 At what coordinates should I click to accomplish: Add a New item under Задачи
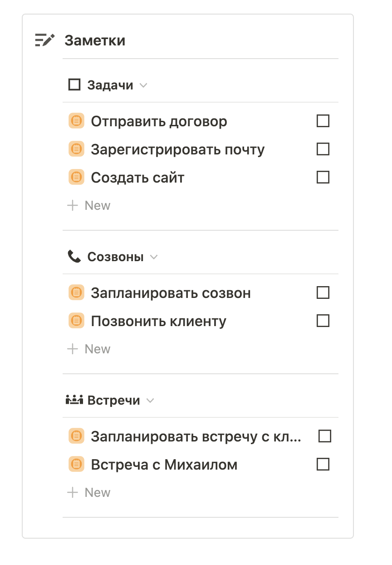89,205
